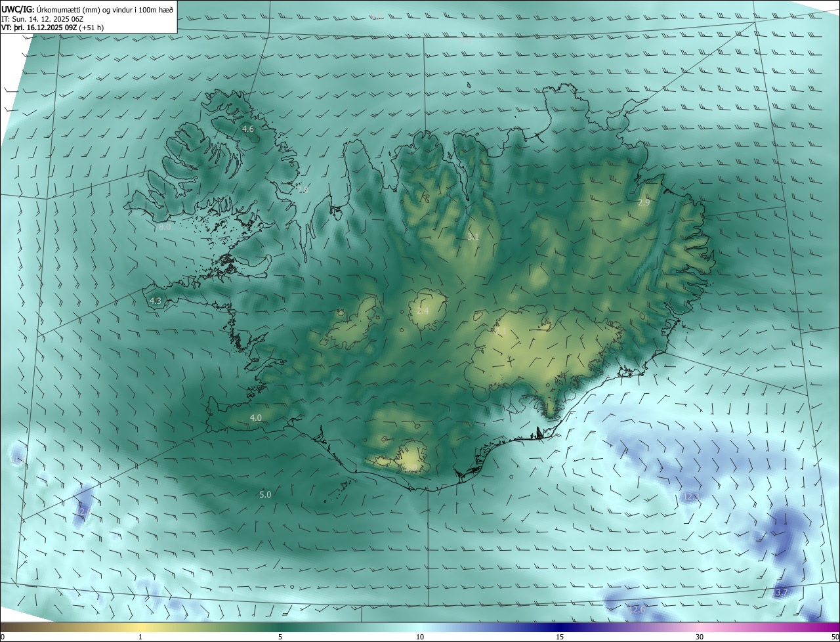840x642 pixels.
Task: Click the precipitation color scale bar
Action: (x=420, y=627)
